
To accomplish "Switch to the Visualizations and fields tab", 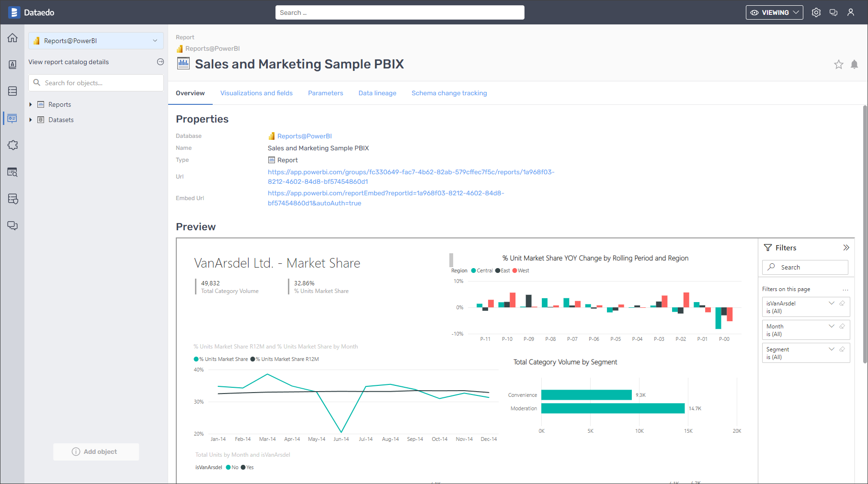I will click(x=256, y=93).
